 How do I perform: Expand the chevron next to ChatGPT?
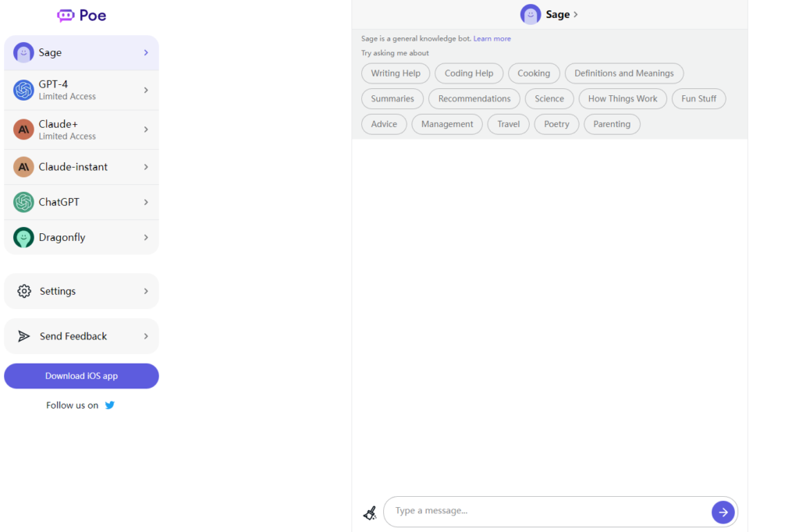(x=146, y=202)
